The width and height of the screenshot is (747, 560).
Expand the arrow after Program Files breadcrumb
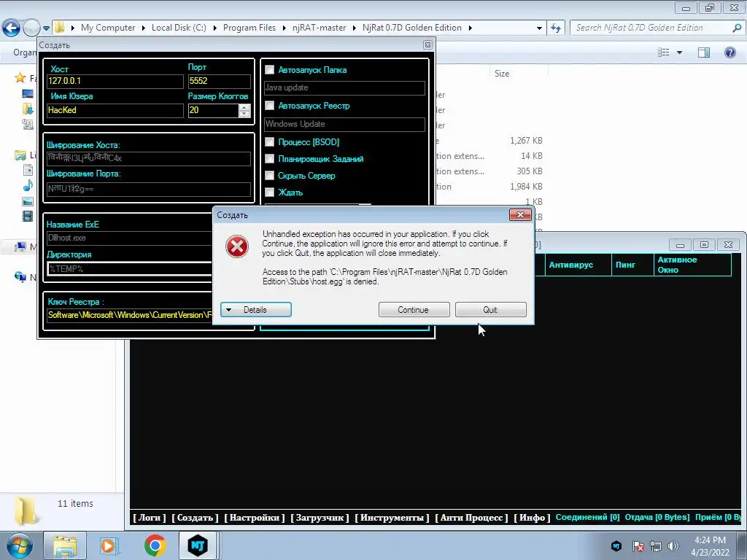click(285, 28)
